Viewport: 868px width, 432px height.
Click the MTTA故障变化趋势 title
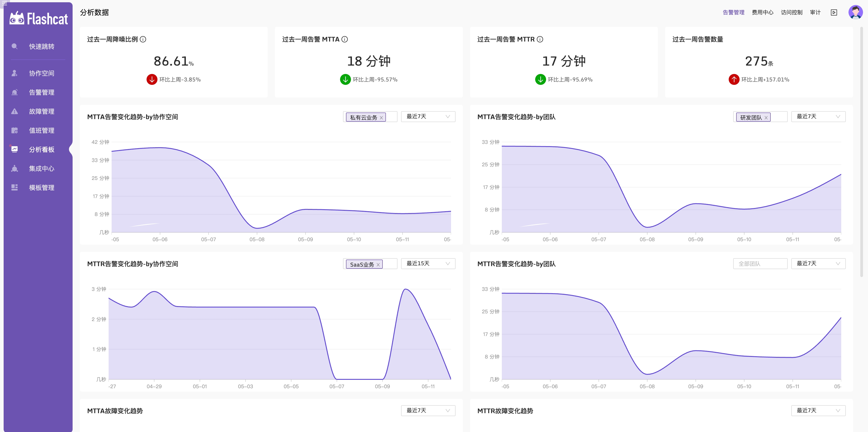(x=115, y=411)
